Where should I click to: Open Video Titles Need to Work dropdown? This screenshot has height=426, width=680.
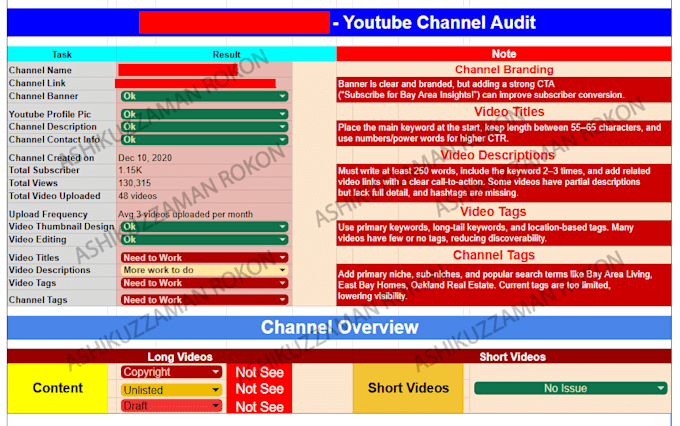(x=204, y=258)
